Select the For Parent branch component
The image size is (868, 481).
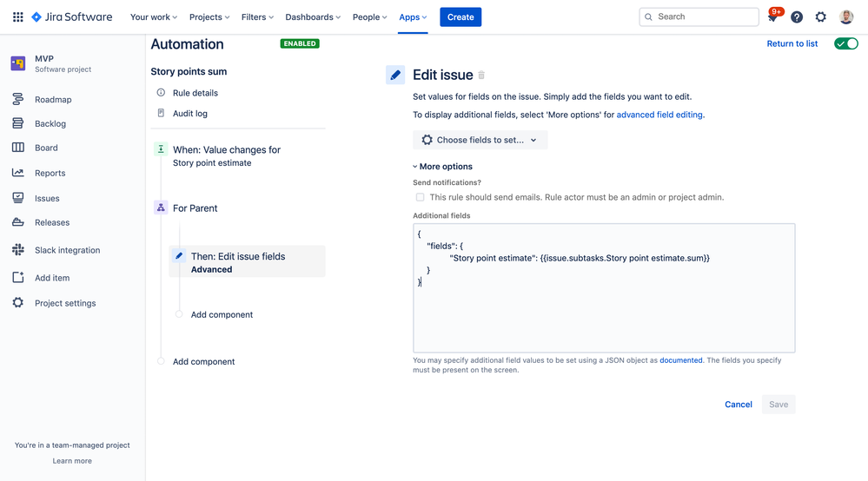(x=195, y=208)
